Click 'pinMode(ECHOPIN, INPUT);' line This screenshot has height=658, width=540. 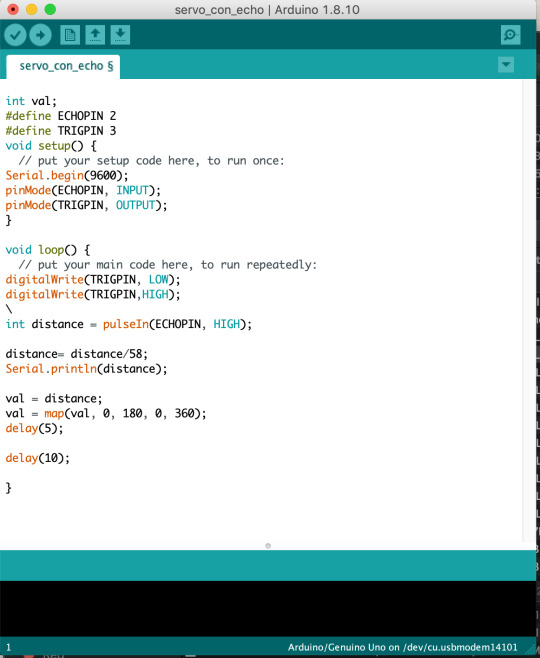(x=83, y=191)
